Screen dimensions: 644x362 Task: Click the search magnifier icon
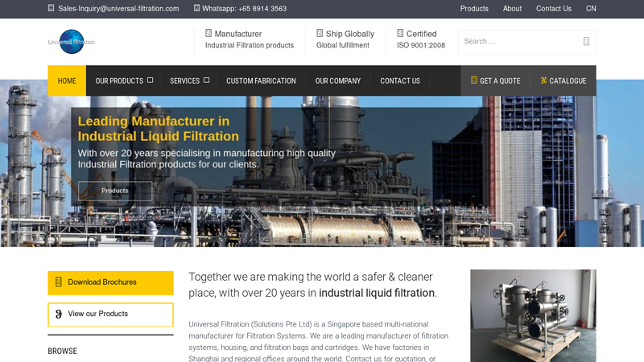click(x=586, y=41)
